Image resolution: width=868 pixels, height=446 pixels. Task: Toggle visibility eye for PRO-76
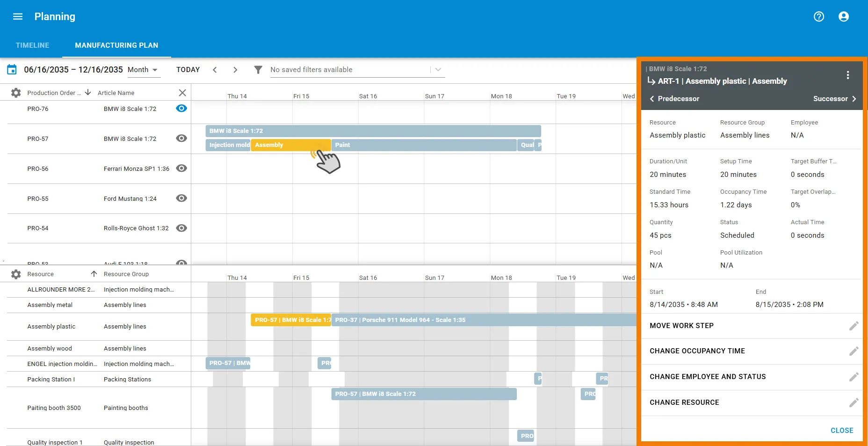(181, 109)
